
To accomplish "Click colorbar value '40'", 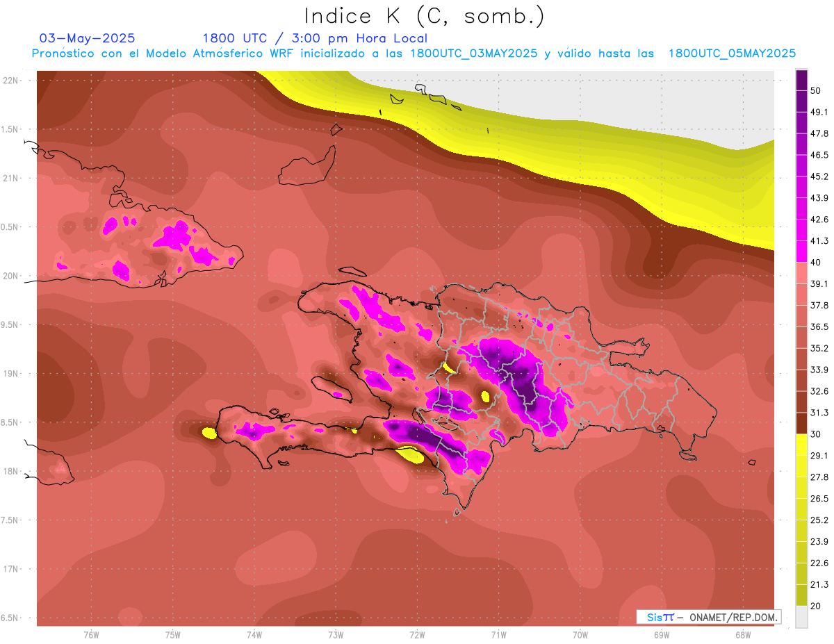I will [816, 262].
